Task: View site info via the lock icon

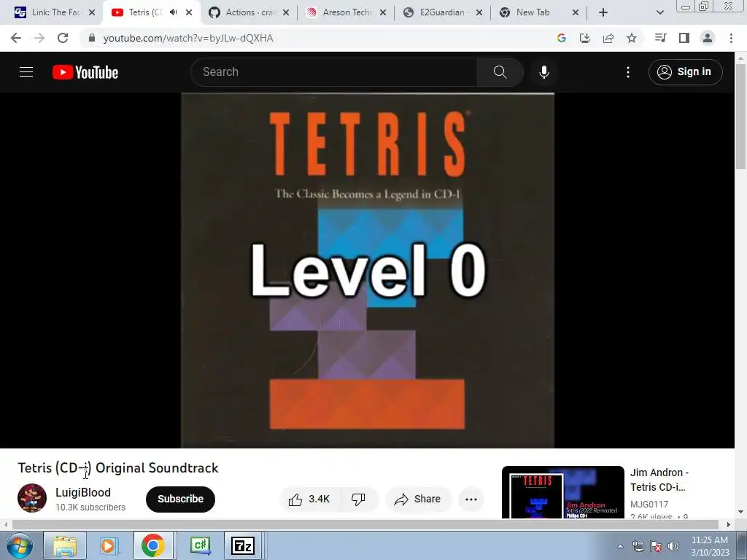Action: coord(92,38)
